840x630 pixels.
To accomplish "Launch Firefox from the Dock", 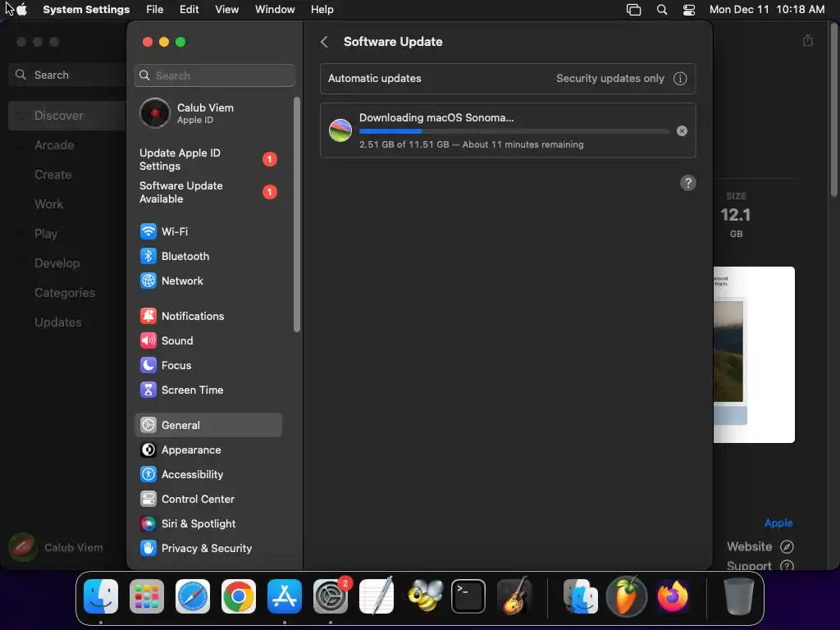I will (673, 596).
